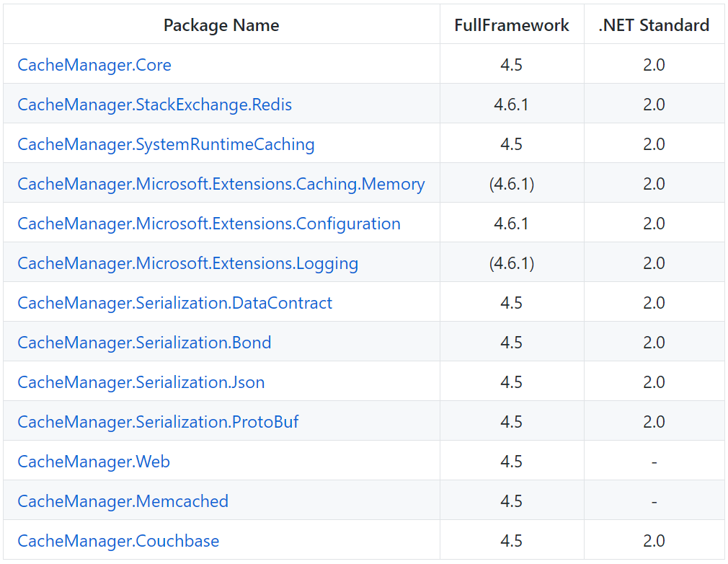Click the .NET Standard column header
The width and height of the screenshot is (728, 564).
tap(654, 25)
